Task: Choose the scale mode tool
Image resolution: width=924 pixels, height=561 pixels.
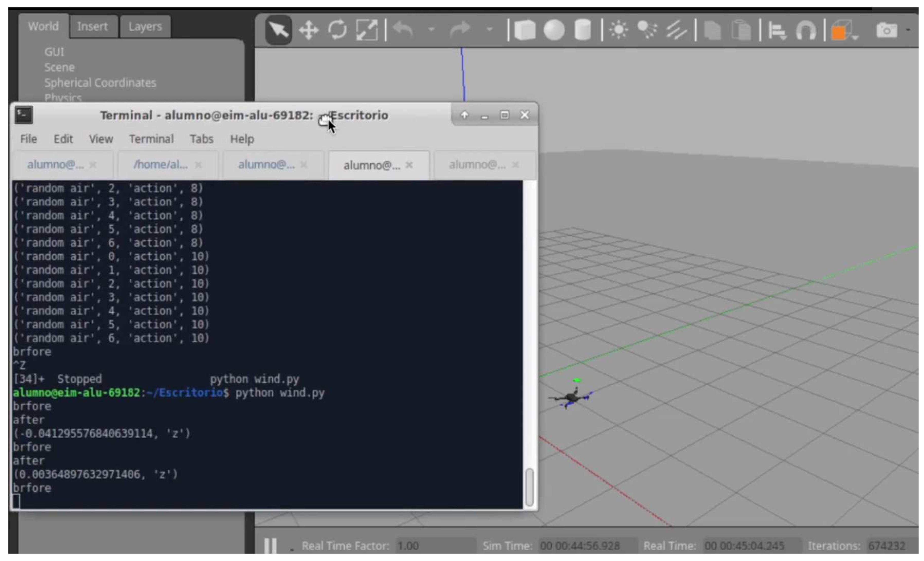Action: [366, 30]
